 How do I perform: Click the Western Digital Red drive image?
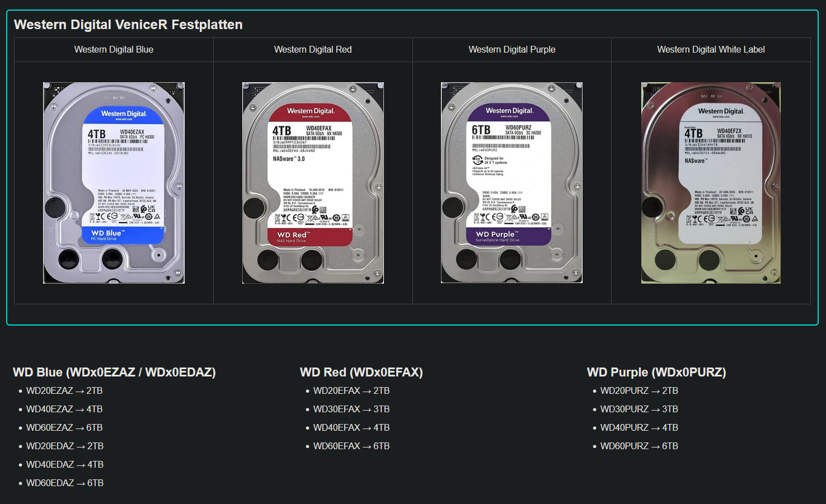click(313, 182)
